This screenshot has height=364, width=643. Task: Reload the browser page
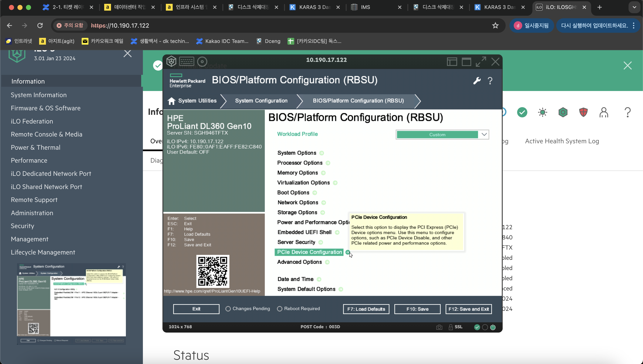(40, 26)
